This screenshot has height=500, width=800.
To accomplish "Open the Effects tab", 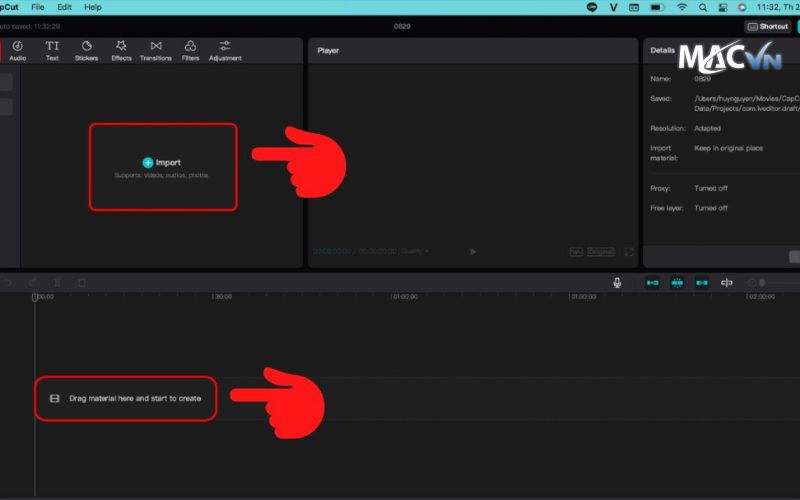I will pyautogui.click(x=121, y=51).
